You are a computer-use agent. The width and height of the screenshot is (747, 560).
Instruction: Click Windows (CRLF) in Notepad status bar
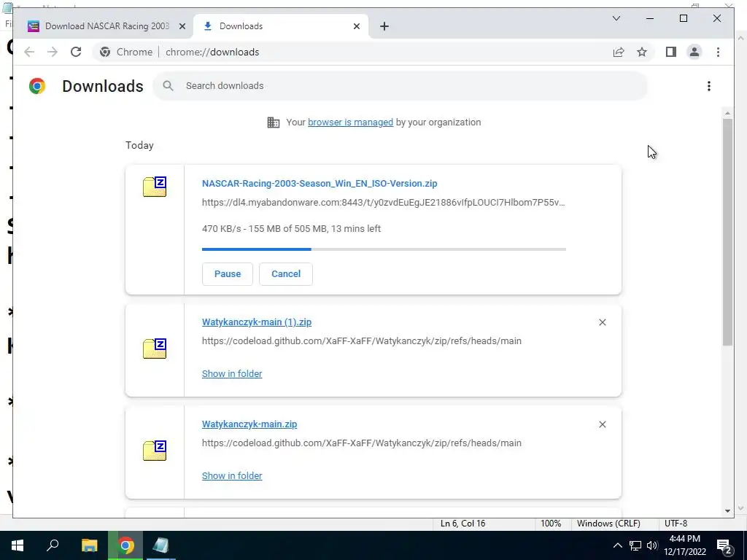(x=608, y=524)
